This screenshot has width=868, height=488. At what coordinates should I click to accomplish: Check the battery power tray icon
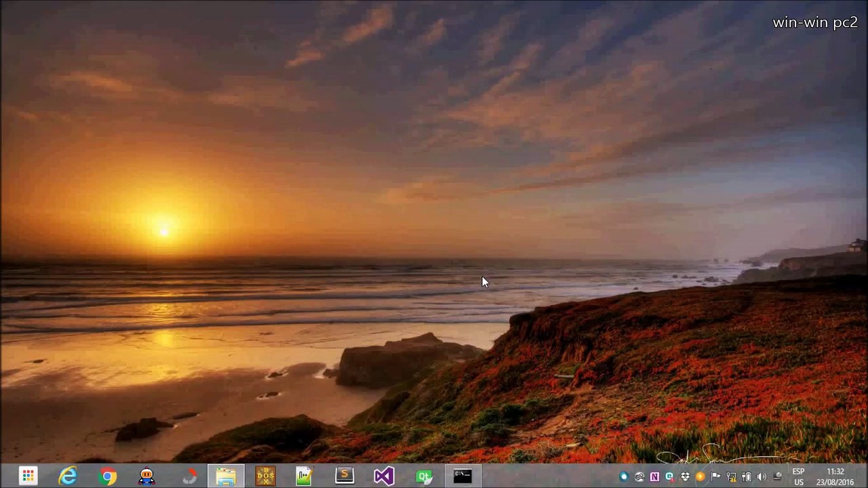[x=746, y=477]
